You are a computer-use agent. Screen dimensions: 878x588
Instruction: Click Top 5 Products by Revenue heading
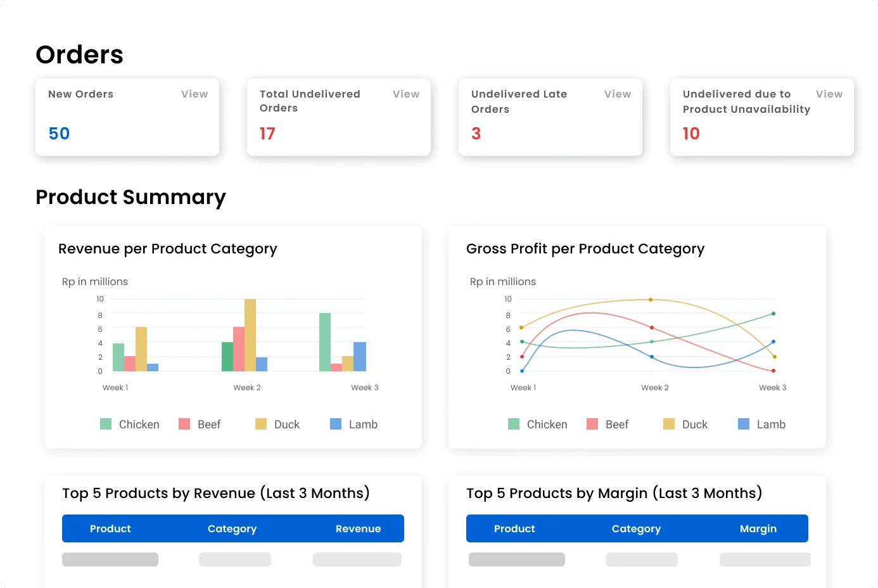point(216,494)
